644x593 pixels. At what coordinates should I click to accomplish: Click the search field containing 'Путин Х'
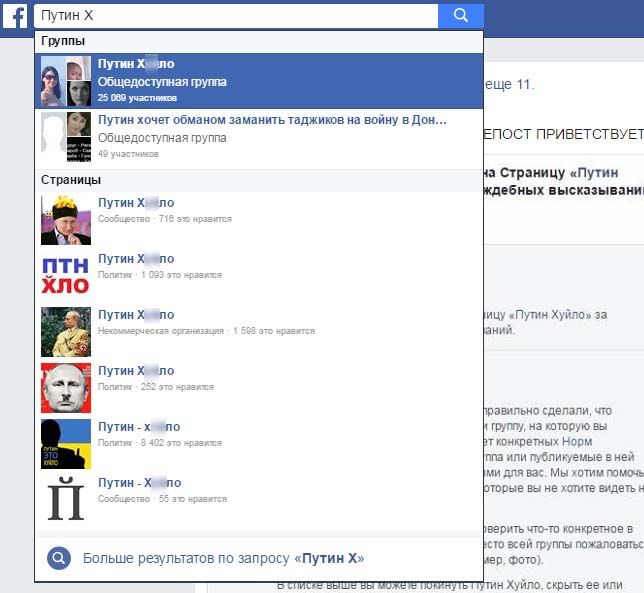click(236, 16)
